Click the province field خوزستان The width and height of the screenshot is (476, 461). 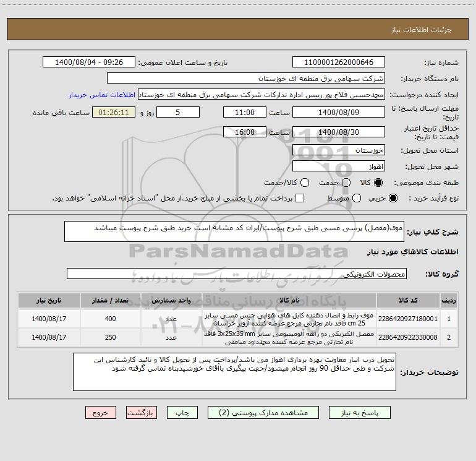339,150
